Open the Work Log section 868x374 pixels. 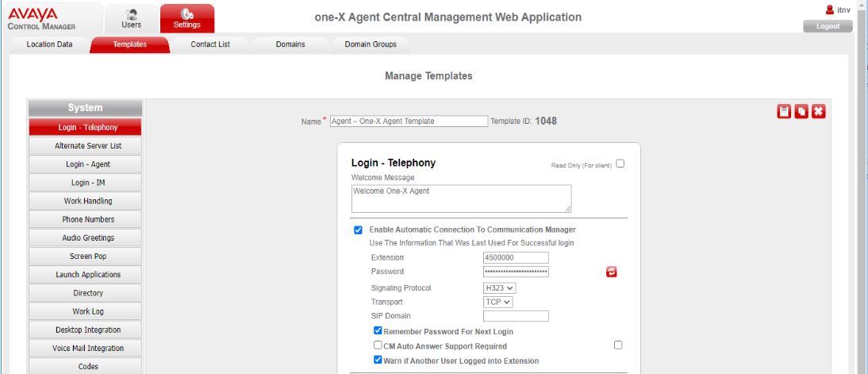(85, 311)
